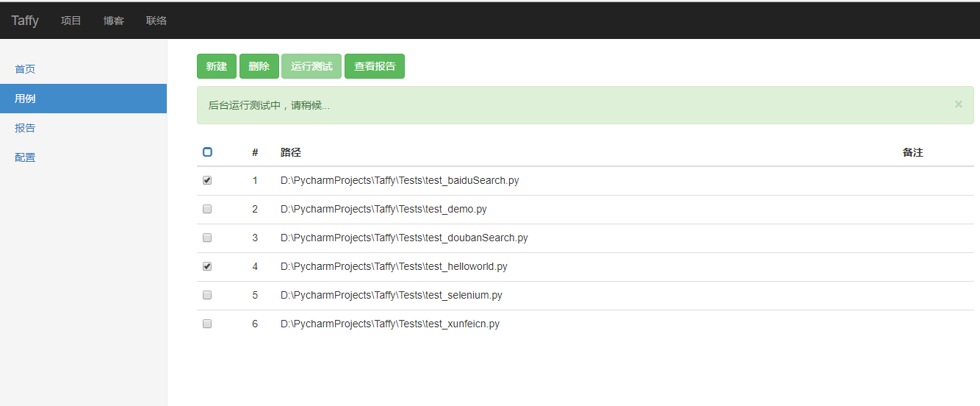Click the path ending in test_baiduSearch.py

coord(400,180)
